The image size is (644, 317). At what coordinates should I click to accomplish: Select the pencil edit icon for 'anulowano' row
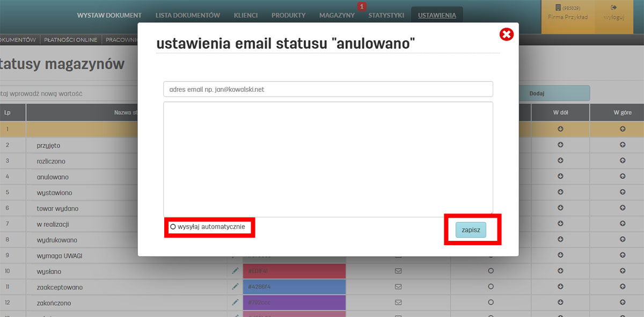pos(235,176)
